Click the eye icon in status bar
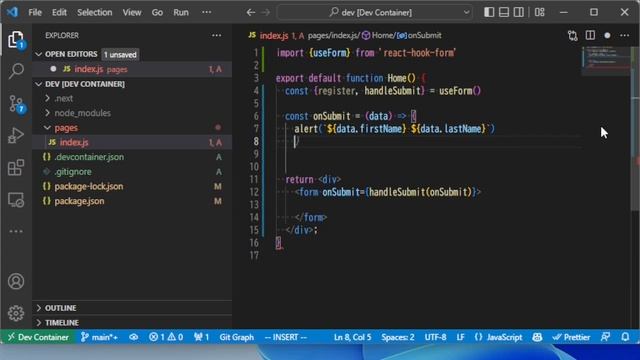 tap(133, 337)
